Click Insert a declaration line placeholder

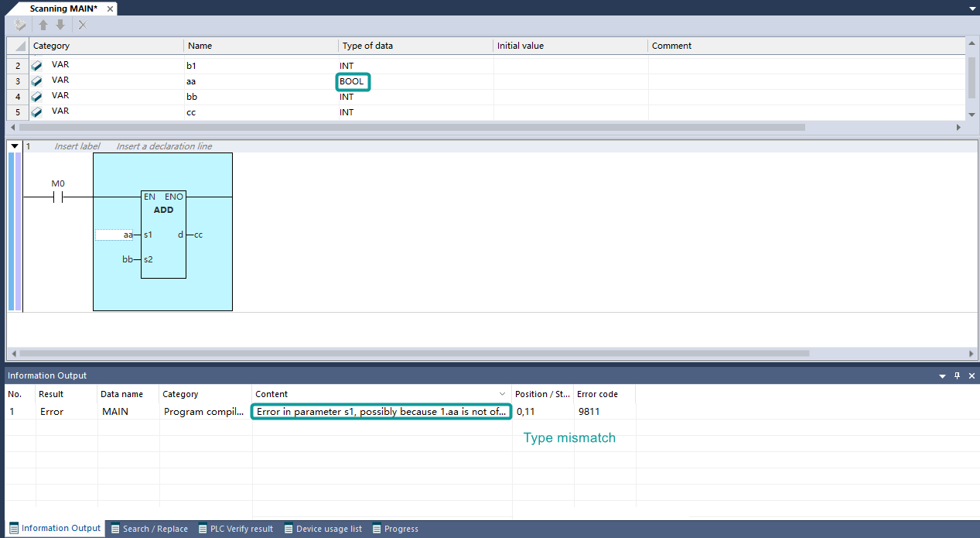[x=164, y=146]
